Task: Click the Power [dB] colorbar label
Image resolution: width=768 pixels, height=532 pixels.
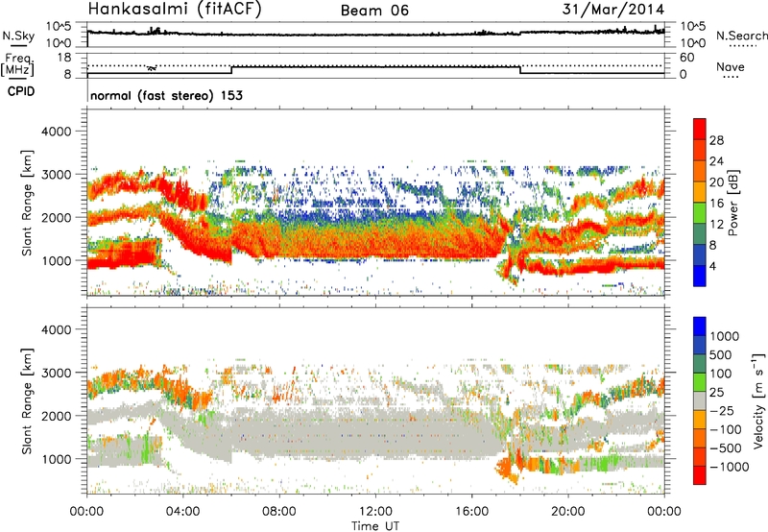Action: click(x=732, y=203)
